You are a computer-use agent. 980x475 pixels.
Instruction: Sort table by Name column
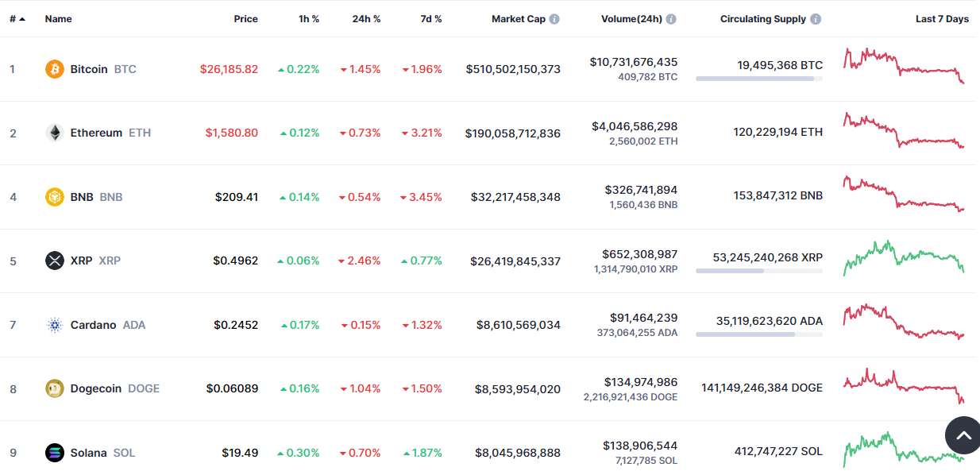pyautogui.click(x=58, y=19)
